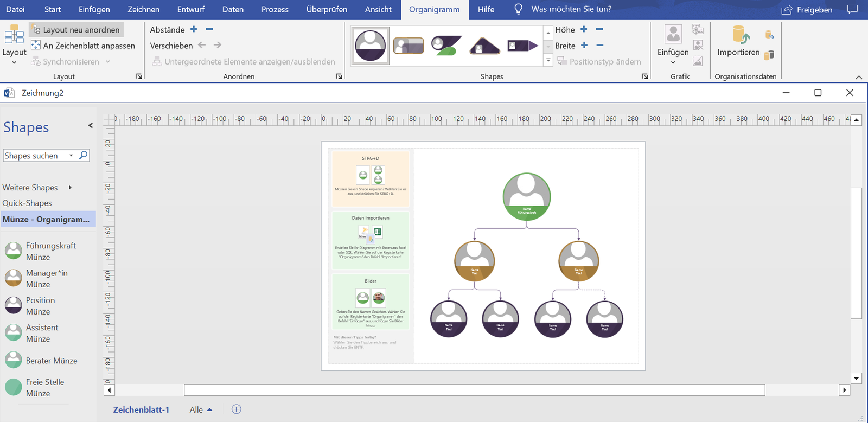Select the Freie Stelle Münze shape
This screenshot has width=868, height=423.
(x=35, y=388)
